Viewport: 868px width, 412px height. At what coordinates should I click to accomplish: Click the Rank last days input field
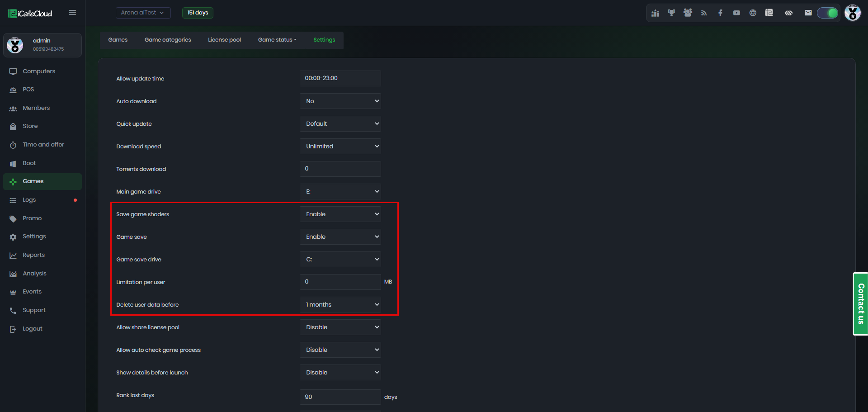[x=340, y=397]
